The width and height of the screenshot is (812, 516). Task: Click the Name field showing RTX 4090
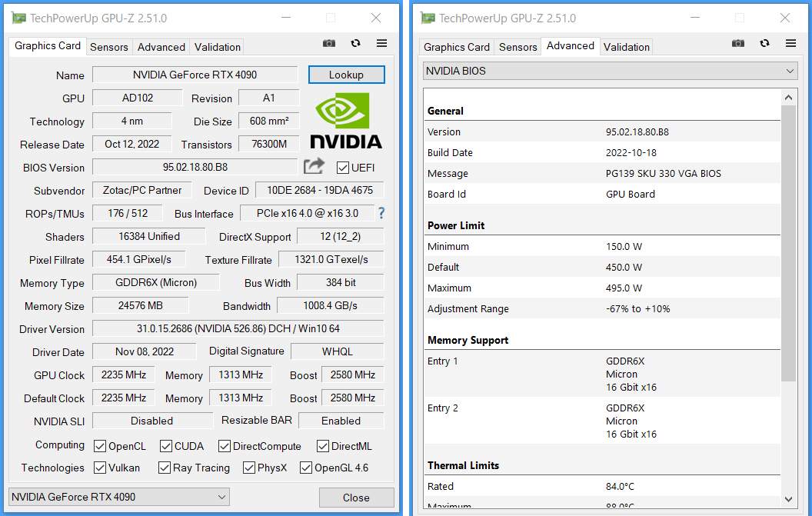click(x=195, y=75)
